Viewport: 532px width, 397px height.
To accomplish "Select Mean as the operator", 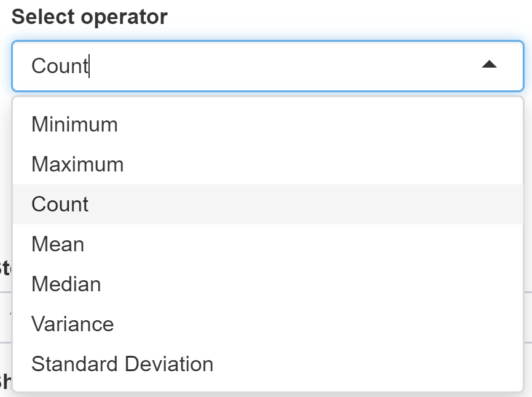I will click(58, 245).
